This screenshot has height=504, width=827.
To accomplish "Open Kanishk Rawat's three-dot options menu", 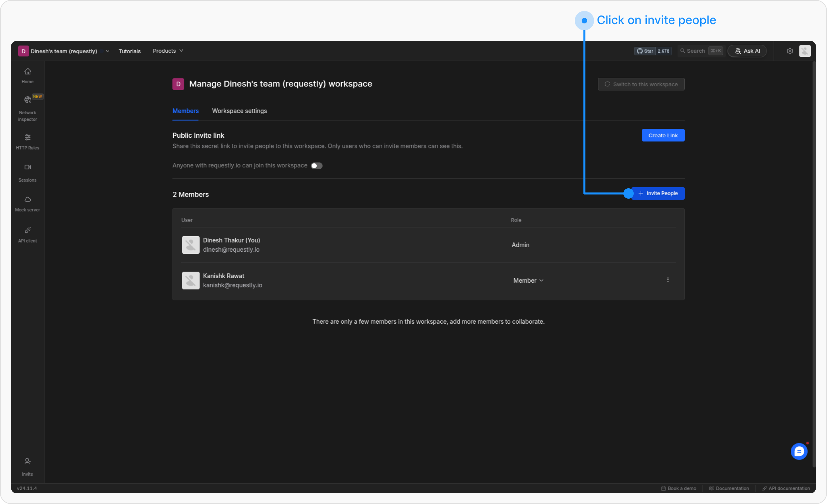I will pyautogui.click(x=667, y=280).
